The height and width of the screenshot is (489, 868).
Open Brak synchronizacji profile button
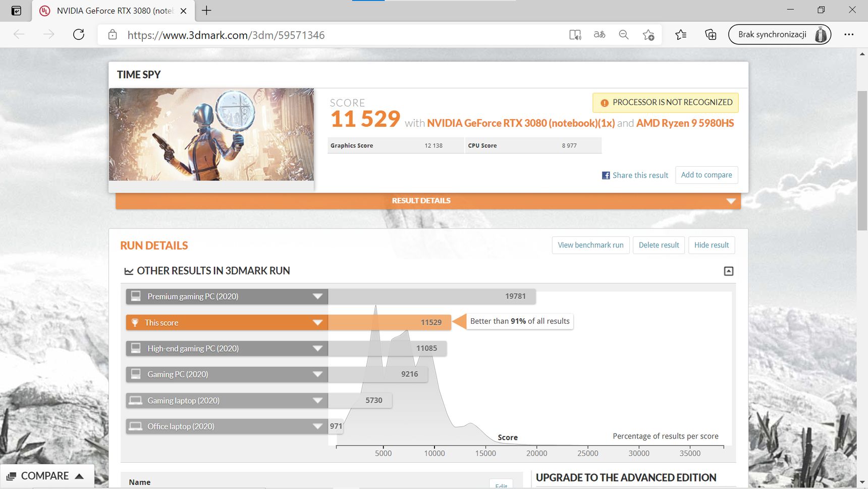[x=779, y=34]
